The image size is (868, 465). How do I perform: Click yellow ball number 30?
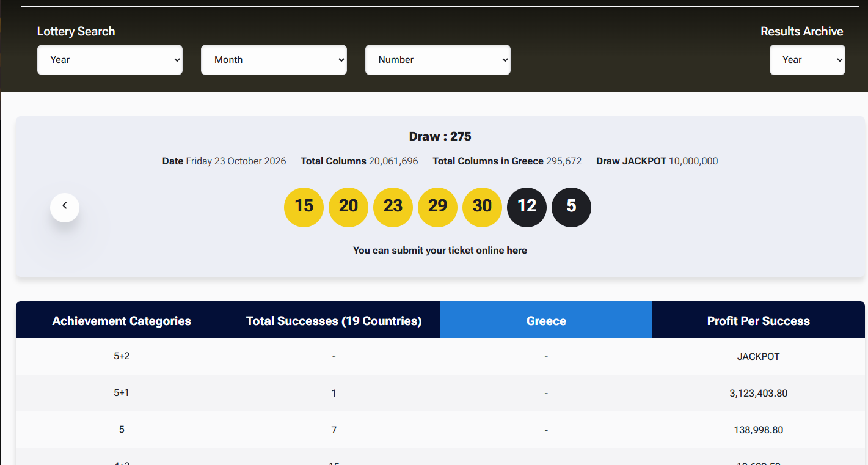tap(482, 207)
